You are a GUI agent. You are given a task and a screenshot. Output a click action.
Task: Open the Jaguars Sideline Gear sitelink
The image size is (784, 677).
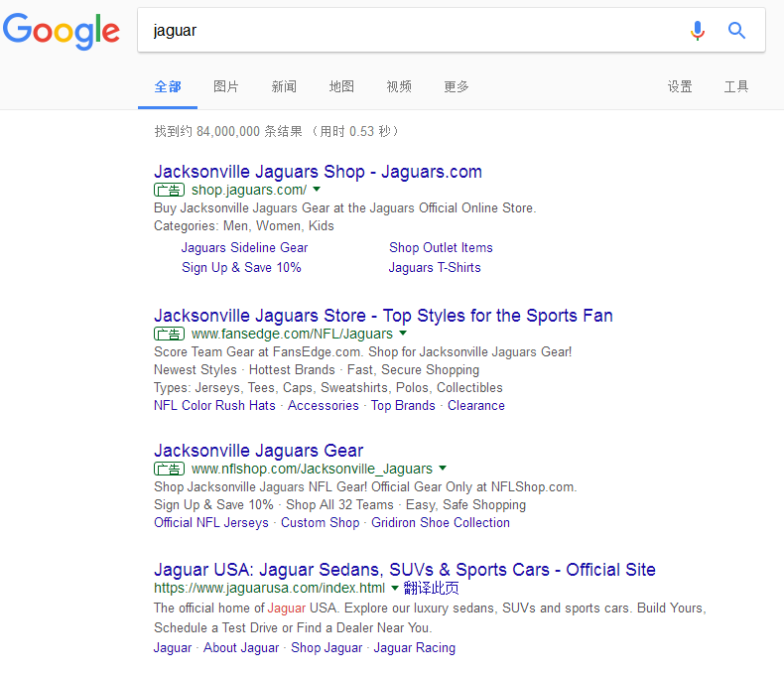coord(244,248)
